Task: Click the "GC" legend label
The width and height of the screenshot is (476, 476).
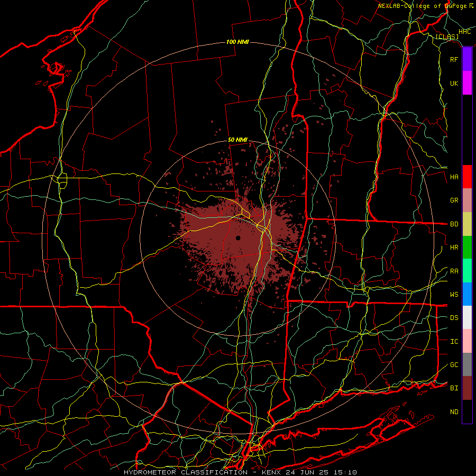Action: tap(454, 365)
